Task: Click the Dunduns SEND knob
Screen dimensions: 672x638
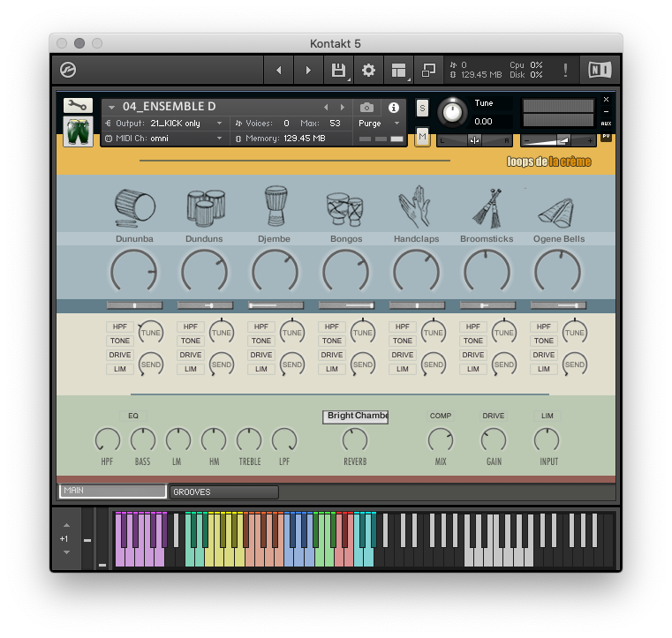Action: point(221,364)
